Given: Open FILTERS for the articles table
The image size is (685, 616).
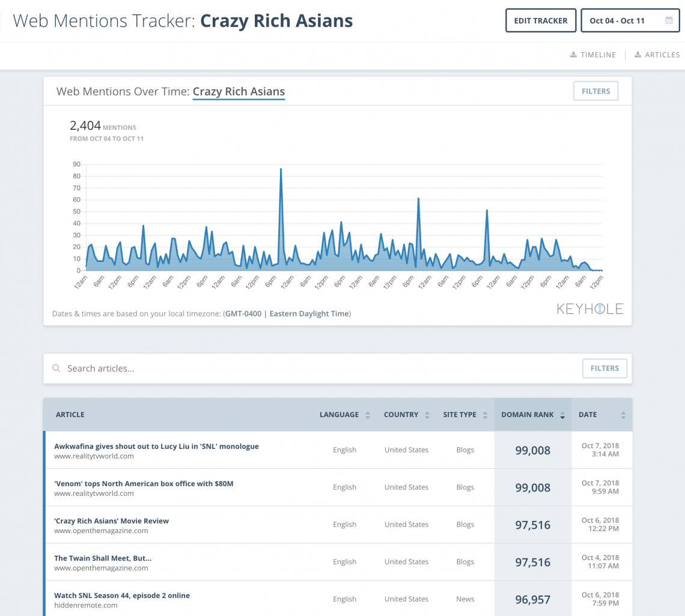Looking at the screenshot, I should pyautogui.click(x=604, y=368).
